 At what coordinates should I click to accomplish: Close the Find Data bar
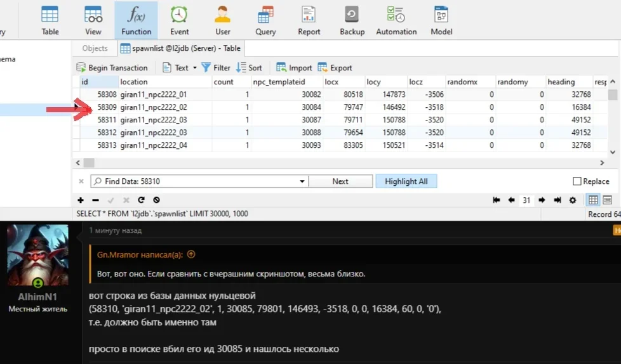coord(81,181)
